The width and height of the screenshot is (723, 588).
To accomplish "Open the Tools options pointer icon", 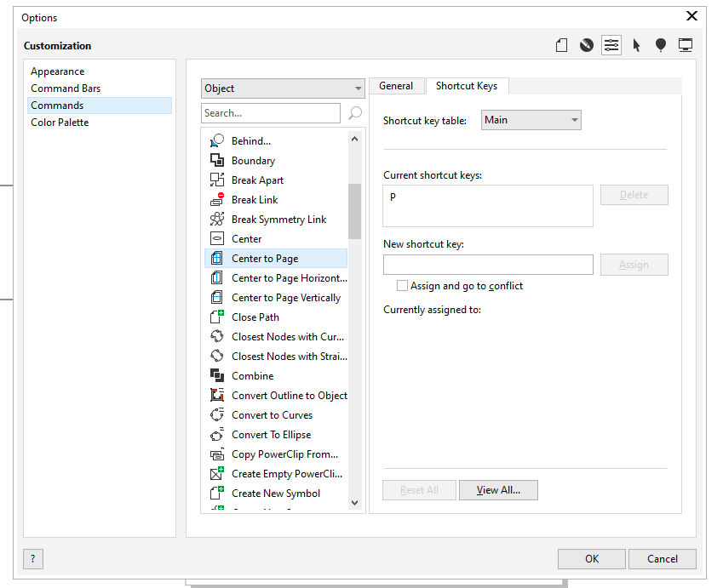I will tap(636, 45).
